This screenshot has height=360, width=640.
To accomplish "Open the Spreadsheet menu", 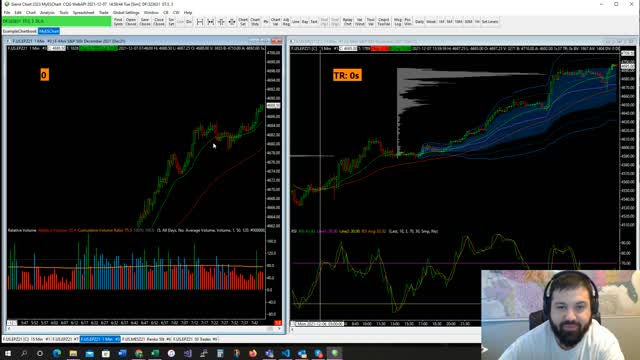I will (84, 13).
